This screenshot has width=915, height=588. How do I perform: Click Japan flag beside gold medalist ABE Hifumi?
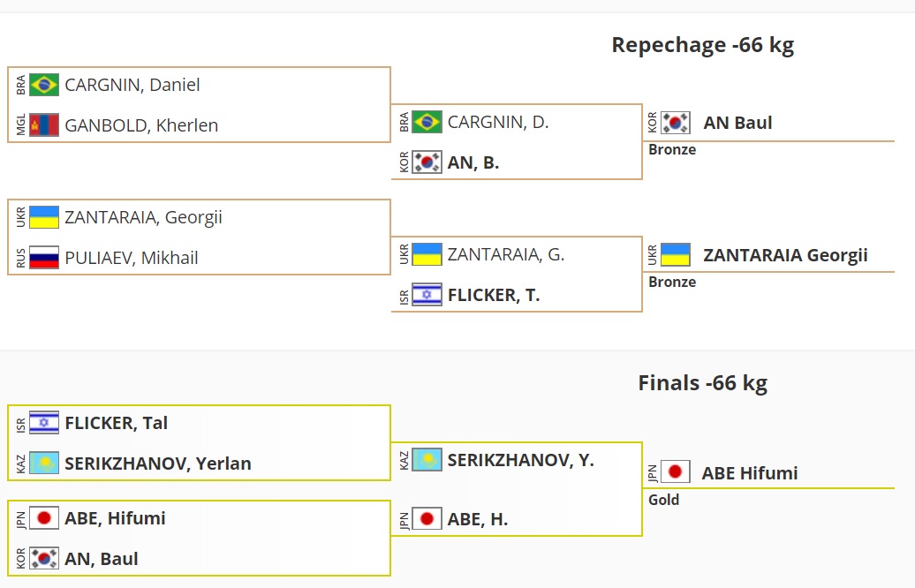[676, 472]
